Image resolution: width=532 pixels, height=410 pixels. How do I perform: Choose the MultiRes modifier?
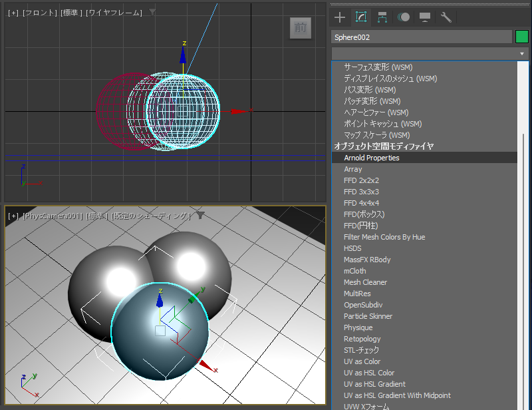click(x=424, y=294)
